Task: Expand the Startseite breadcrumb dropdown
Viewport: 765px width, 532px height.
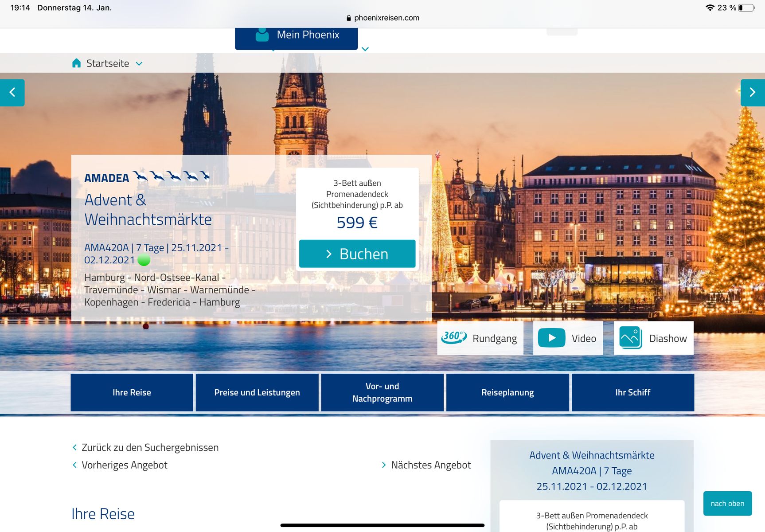Action: click(x=139, y=64)
